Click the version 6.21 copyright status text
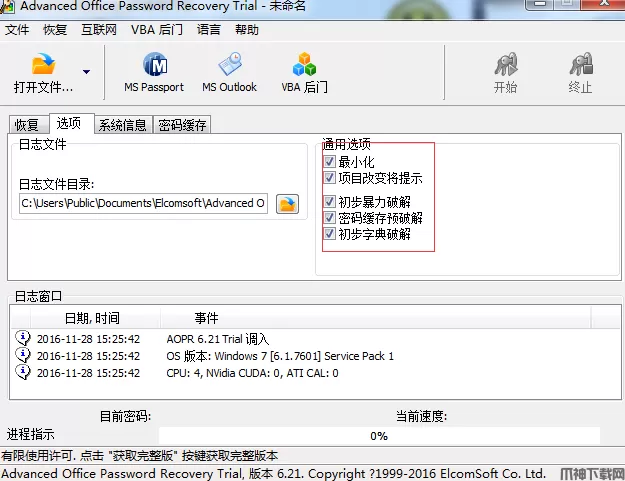The width and height of the screenshot is (625, 481). pos(273,473)
